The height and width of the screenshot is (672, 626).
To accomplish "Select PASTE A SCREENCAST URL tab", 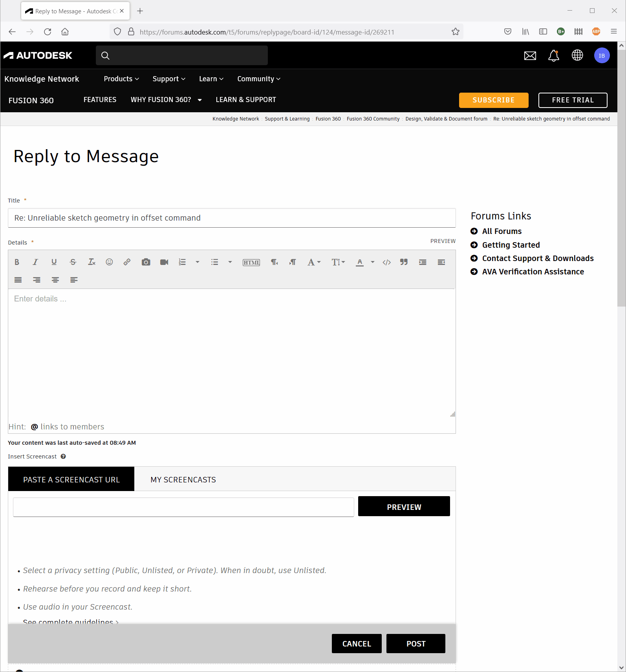I will click(71, 479).
